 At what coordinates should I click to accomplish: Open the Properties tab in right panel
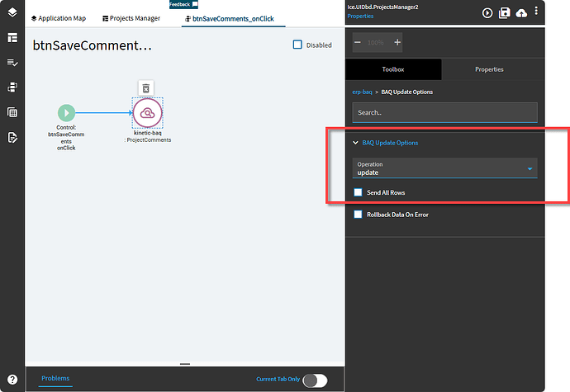point(489,69)
